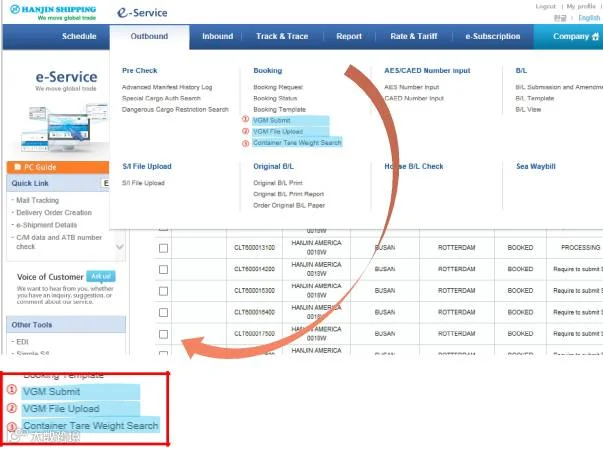The image size is (603, 449).
Task: Open Original B/L Print Report
Action: point(288,194)
